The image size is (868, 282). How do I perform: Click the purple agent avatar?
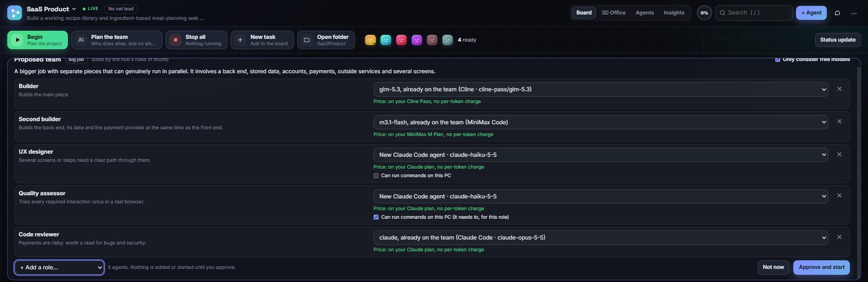(417, 40)
